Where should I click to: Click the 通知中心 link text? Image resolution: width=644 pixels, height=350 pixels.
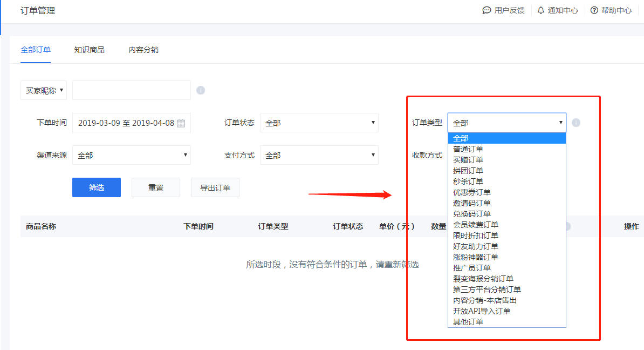pyautogui.click(x=563, y=10)
